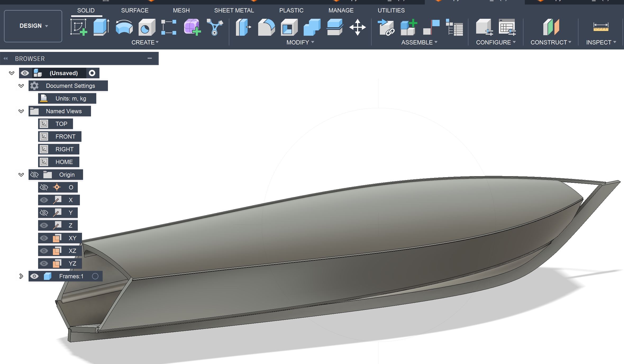Open the DESIGN workspace dropdown
624x364 pixels.
pos(33,26)
